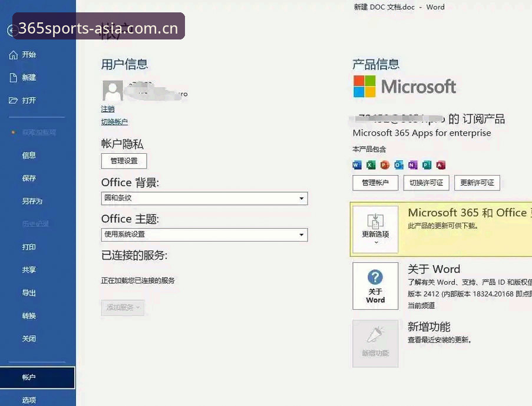The height and width of the screenshot is (406, 532).
Task: Click the Publisher app icon
Action: [x=427, y=165]
